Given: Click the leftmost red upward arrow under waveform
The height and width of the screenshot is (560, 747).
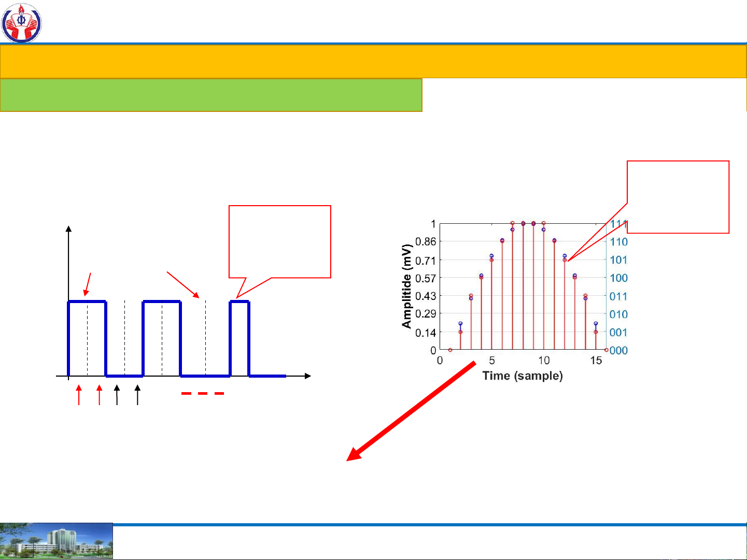Looking at the screenshot, I should click(79, 395).
